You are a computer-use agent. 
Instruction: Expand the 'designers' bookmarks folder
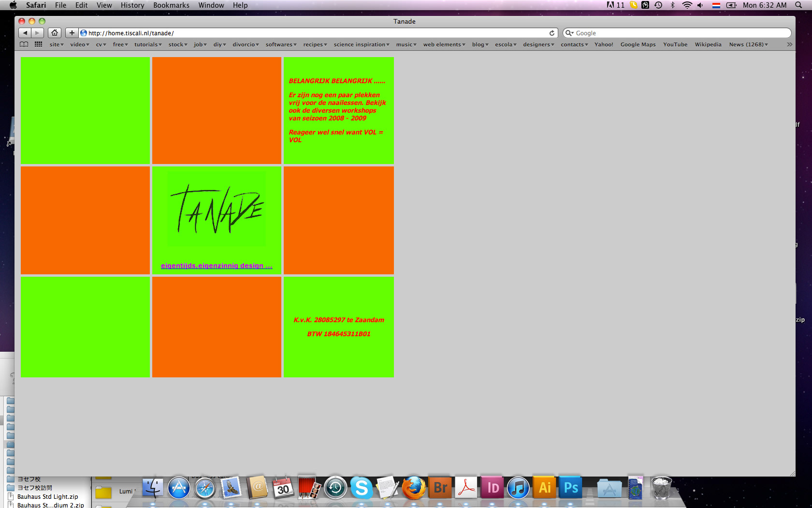(x=538, y=45)
